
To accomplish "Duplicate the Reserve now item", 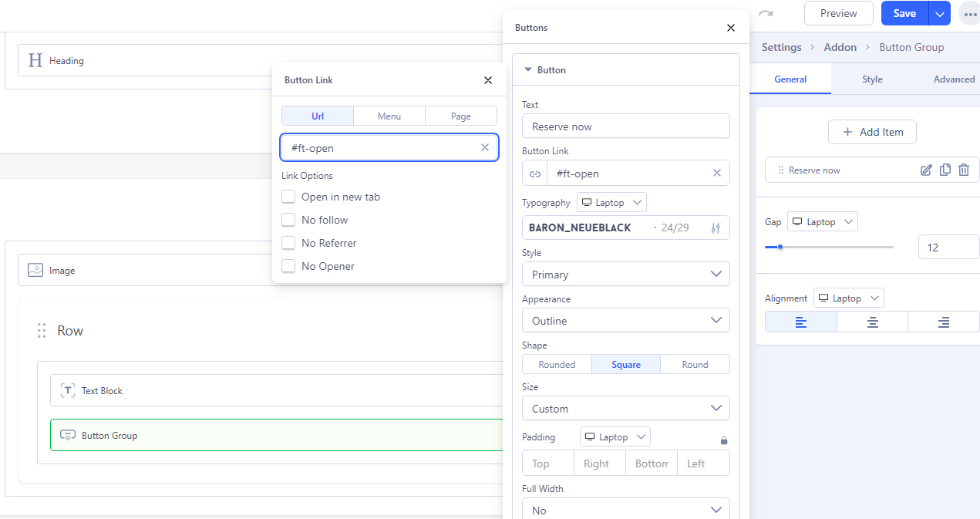I will 945,170.
